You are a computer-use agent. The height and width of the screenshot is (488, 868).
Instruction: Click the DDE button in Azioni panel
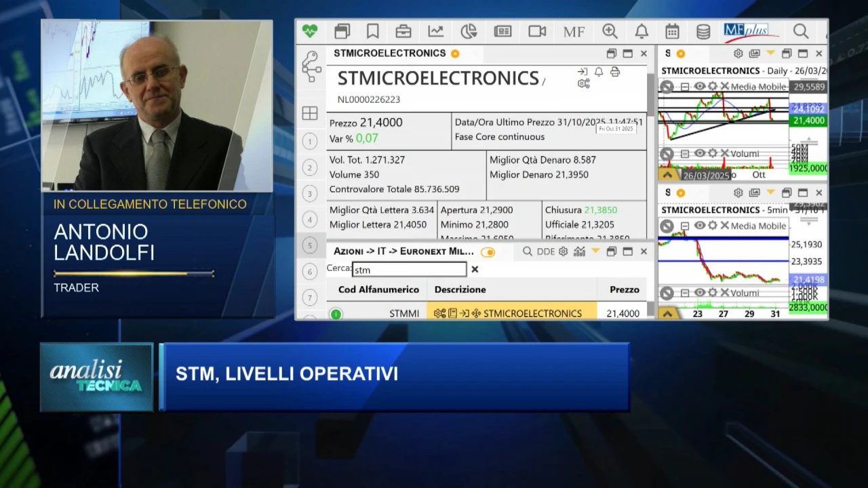[546, 251]
